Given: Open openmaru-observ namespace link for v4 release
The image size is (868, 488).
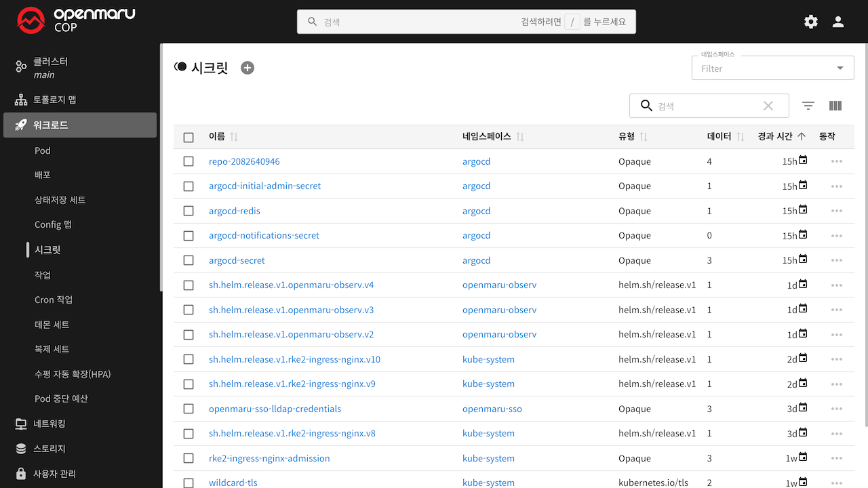Looking at the screenshot, I should pyautogui.click(x=499, y=285).
